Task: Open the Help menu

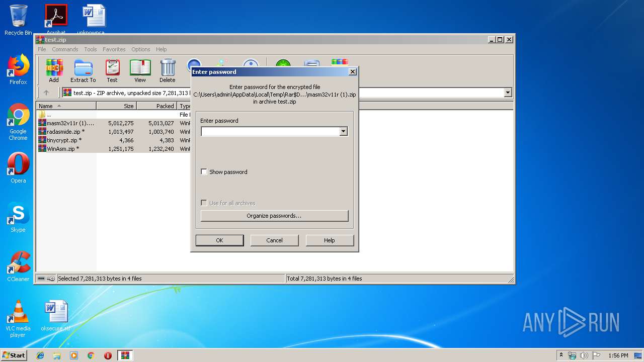Action: (161, 49)
